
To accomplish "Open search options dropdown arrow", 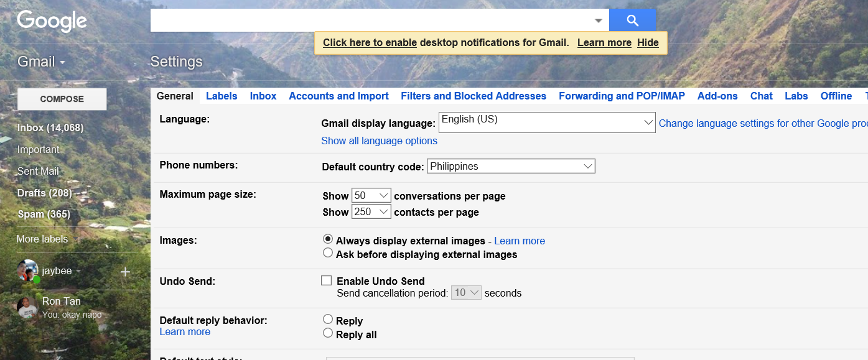I will (598, 21).
